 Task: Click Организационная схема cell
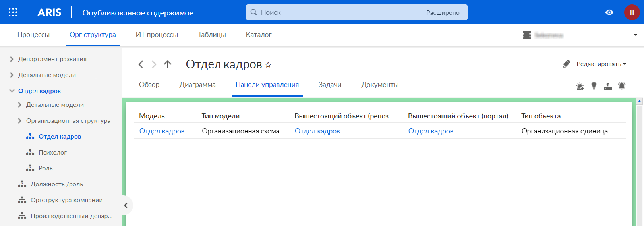click(x=240, y=131)
